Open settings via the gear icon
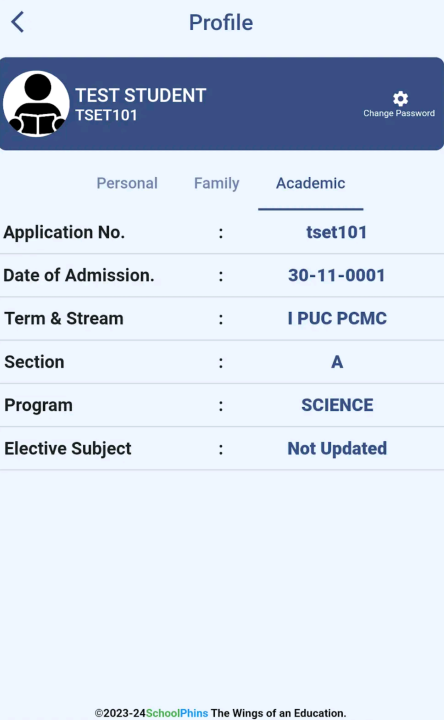The height and width of the screenshot is (720, 444). point(400,98)
